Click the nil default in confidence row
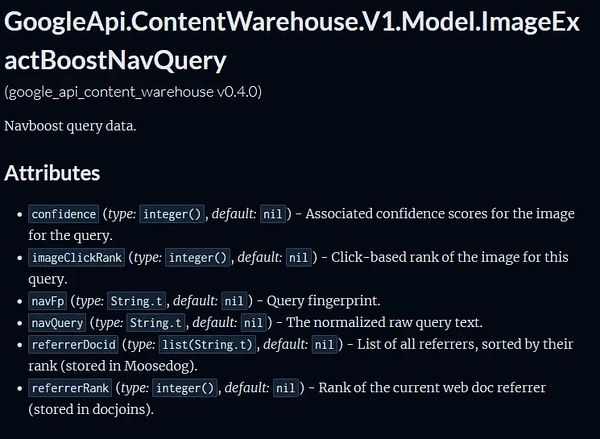Viewport: 600px width, 439px height. pyautogui.click(x=273, y=214)
